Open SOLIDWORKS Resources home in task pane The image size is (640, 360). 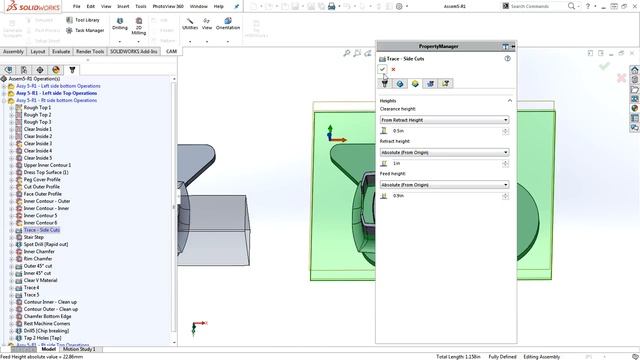(x=634, y=70)
